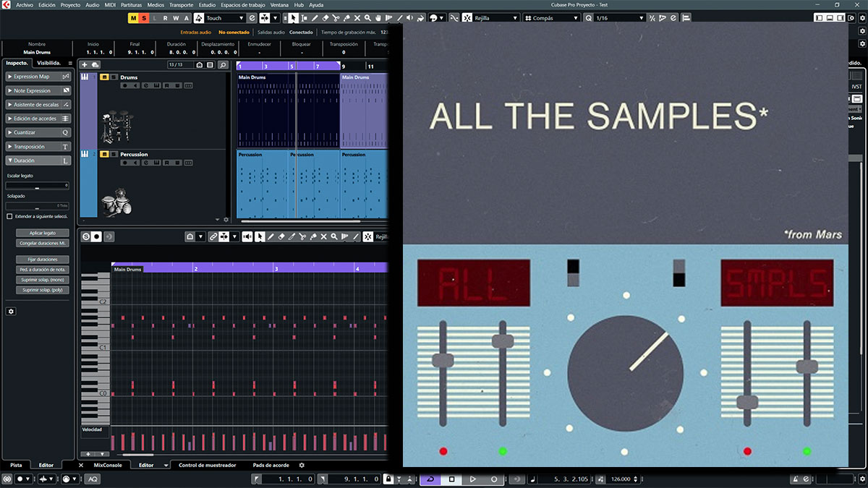
Task: Open the track search magnifier icon
Action: pyautogui.click(x=224, y=65)
